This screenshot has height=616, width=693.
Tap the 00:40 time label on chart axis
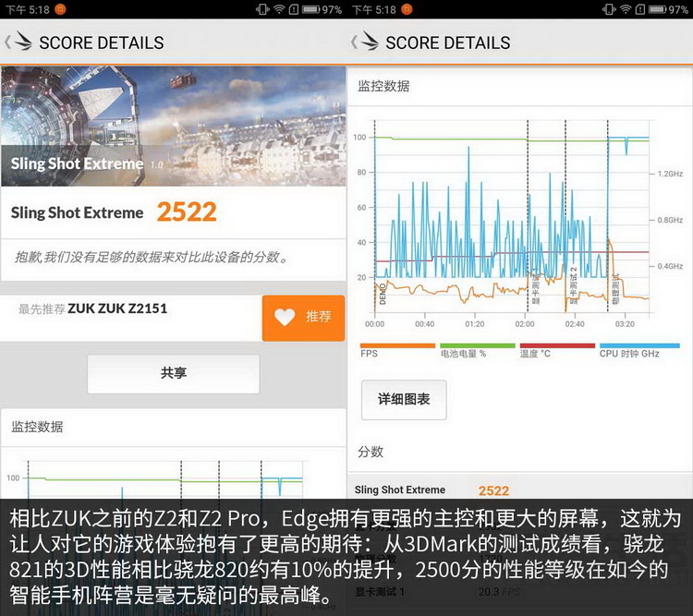pyautogui.click(x=424, y=324)
